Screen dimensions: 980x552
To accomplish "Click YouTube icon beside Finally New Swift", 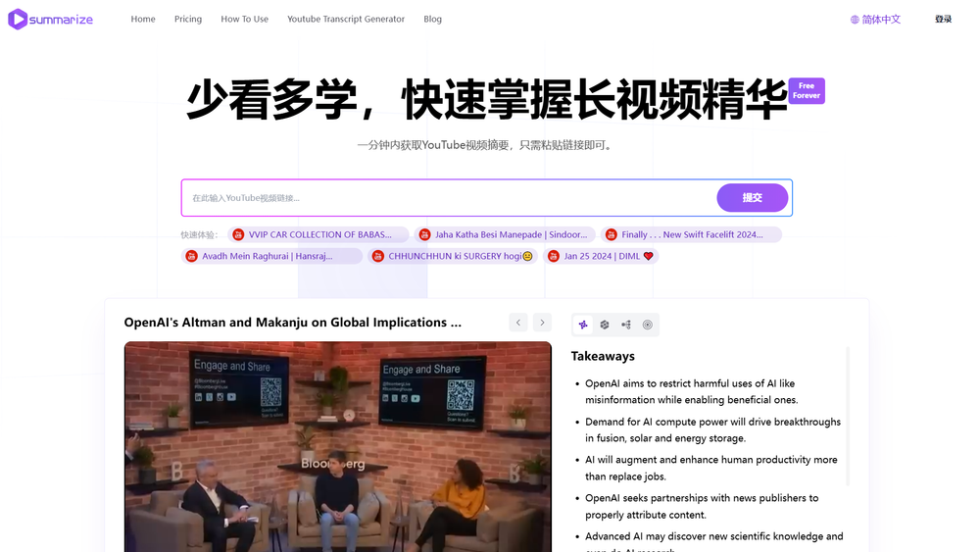I will [x=612, y=234].
